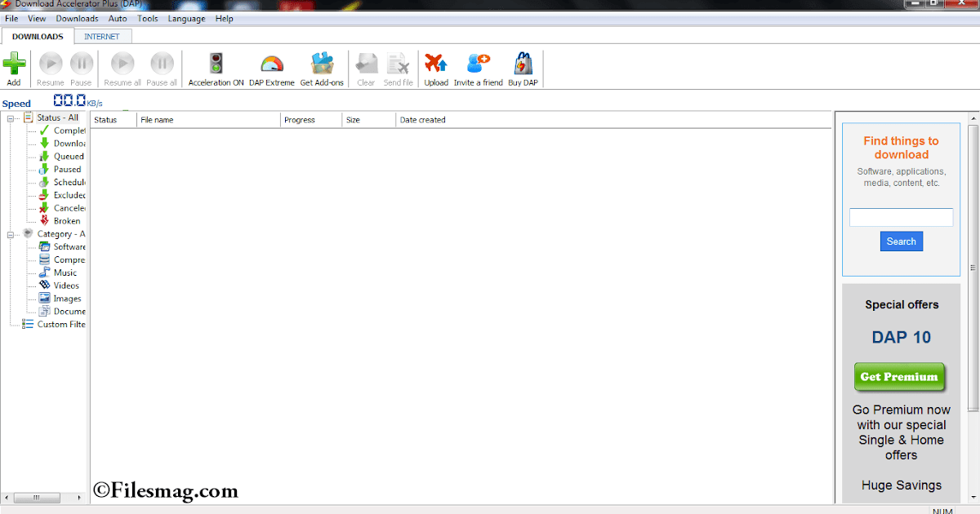Open the Language menu

[186, 19]
